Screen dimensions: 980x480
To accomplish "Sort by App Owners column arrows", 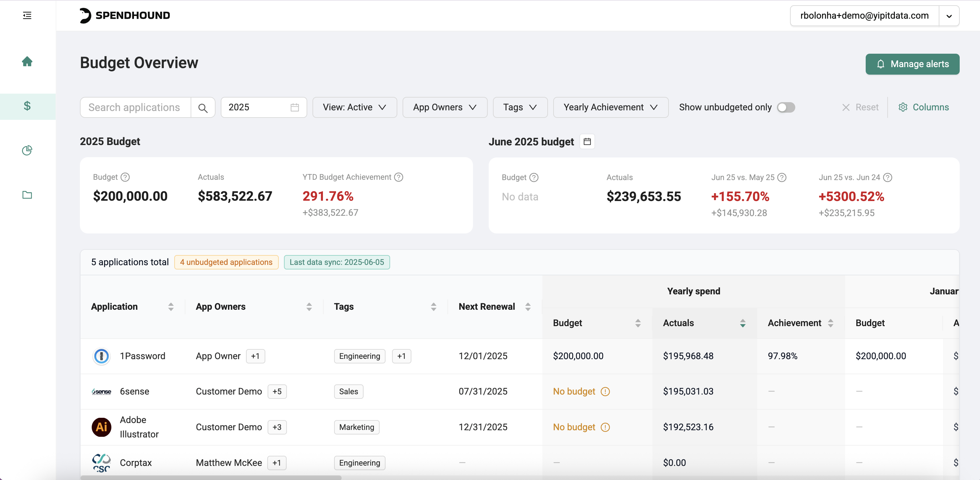I will click(309, 307).
